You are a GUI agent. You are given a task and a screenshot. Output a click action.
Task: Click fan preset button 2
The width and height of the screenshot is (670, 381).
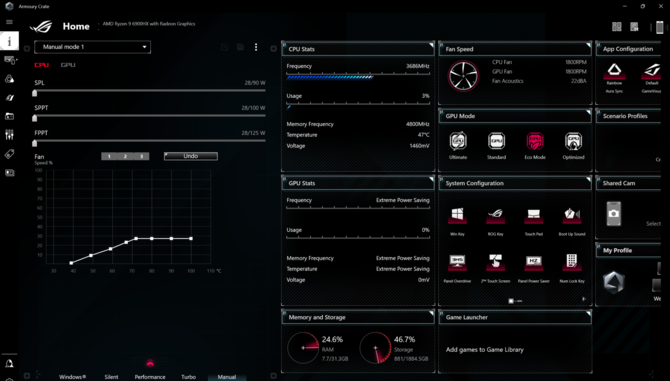(125, 156)
